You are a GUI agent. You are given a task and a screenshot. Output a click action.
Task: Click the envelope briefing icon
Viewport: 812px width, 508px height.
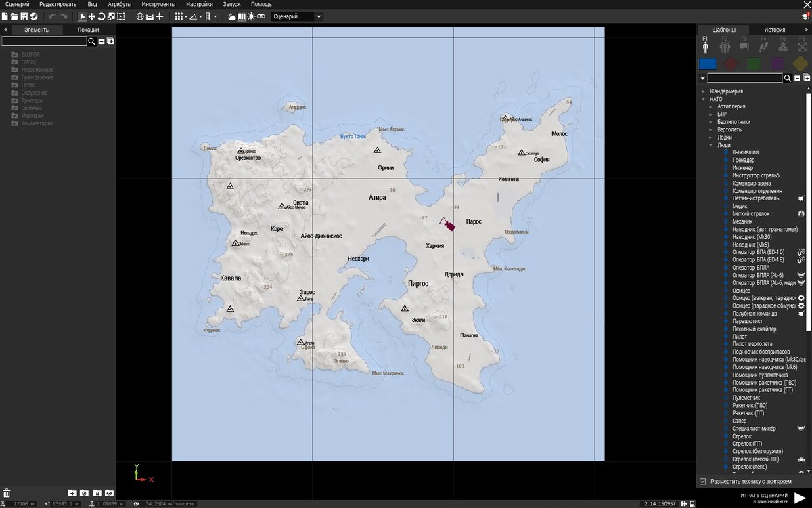tap(150, 16)
